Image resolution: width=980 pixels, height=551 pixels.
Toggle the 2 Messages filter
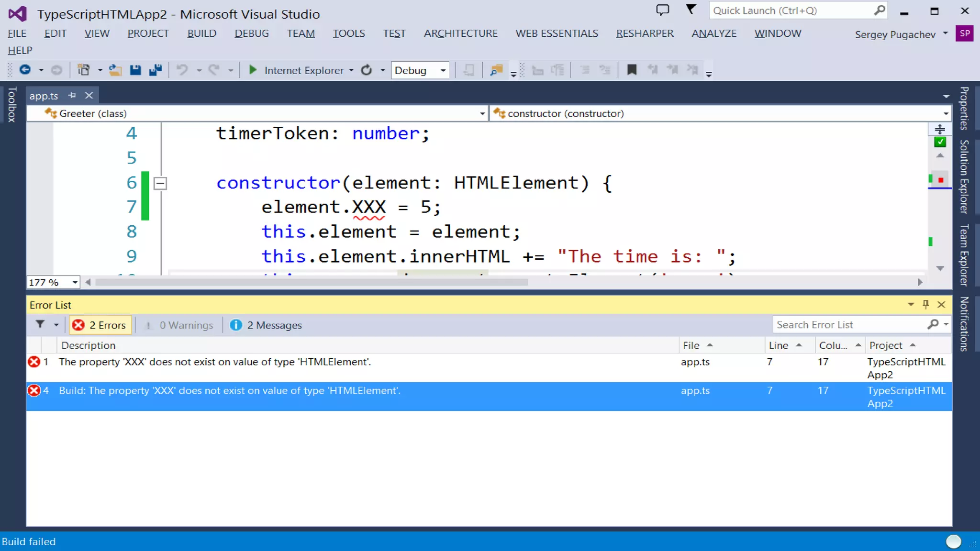click(x=267, y=325)
